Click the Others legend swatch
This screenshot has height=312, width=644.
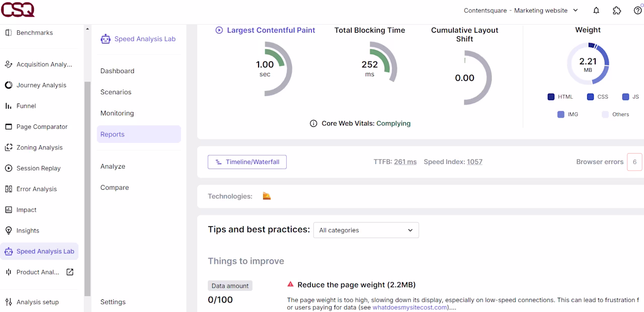click(605, 114)
